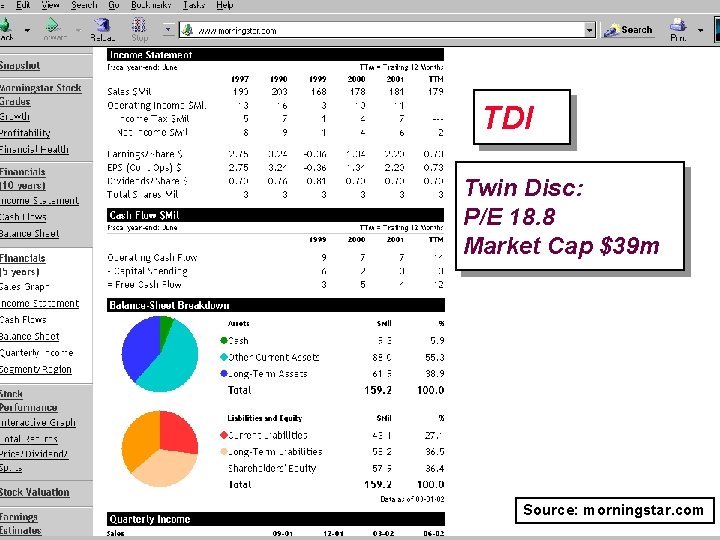Click the site icon in the address bar
The height and width of the screenshot is (540, 720).
187,31
